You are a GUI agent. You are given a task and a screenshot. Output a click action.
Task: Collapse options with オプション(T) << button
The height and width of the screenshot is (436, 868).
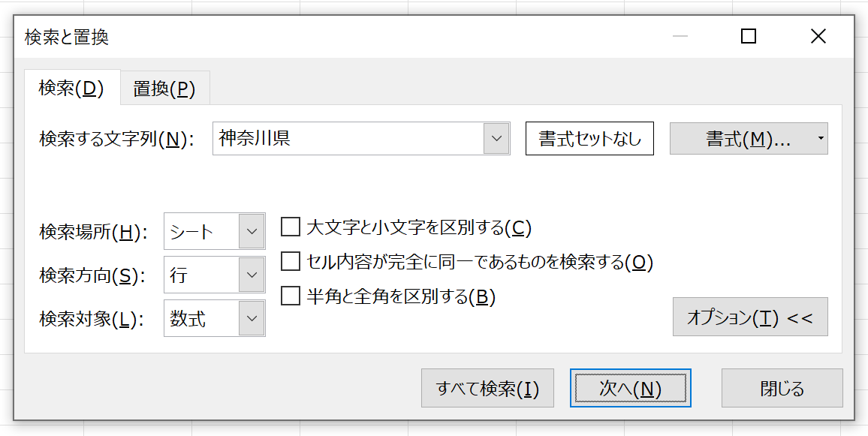tap(750, 317)
